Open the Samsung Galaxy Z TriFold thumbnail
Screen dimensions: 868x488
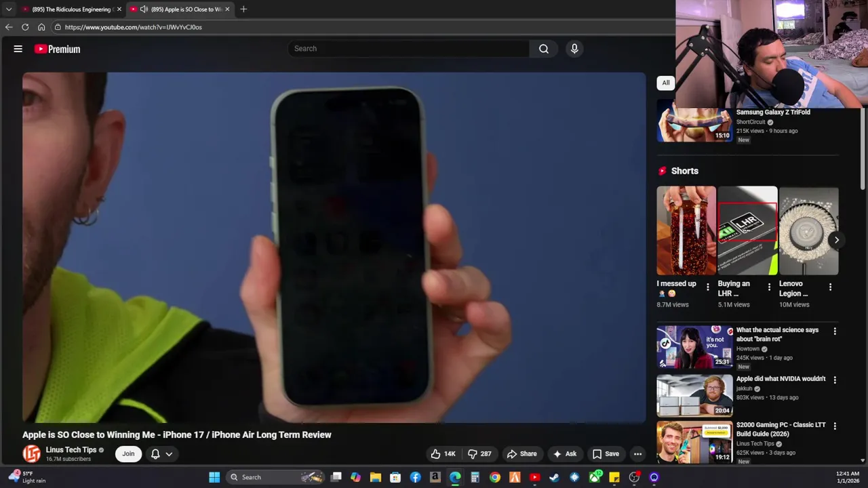[694, 122]
